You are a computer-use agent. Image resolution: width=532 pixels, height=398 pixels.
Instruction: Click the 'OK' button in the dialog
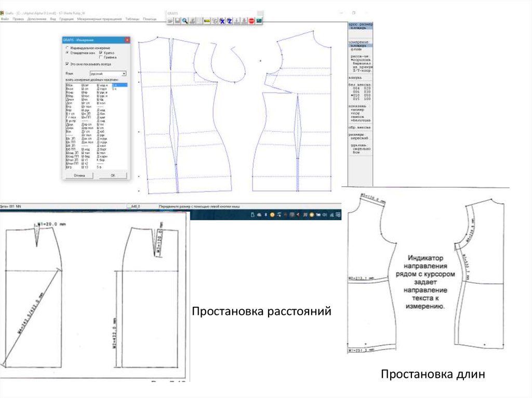click(x=113, y=175)
